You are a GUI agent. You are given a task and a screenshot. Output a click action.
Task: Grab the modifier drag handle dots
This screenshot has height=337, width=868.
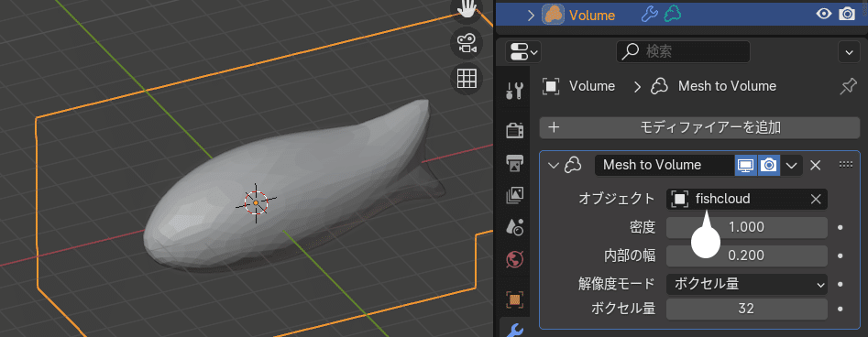[x=846, y=164]
